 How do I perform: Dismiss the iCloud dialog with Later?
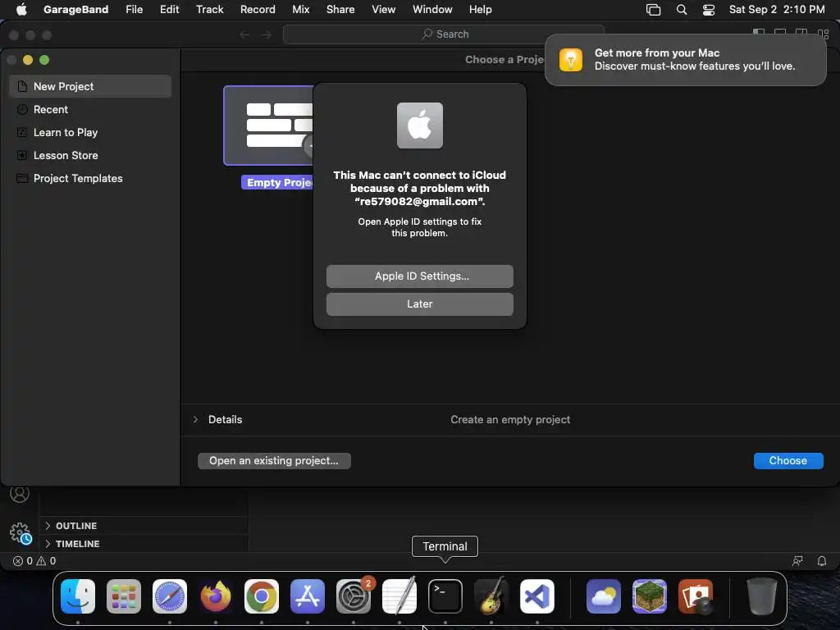click(419, 304)
